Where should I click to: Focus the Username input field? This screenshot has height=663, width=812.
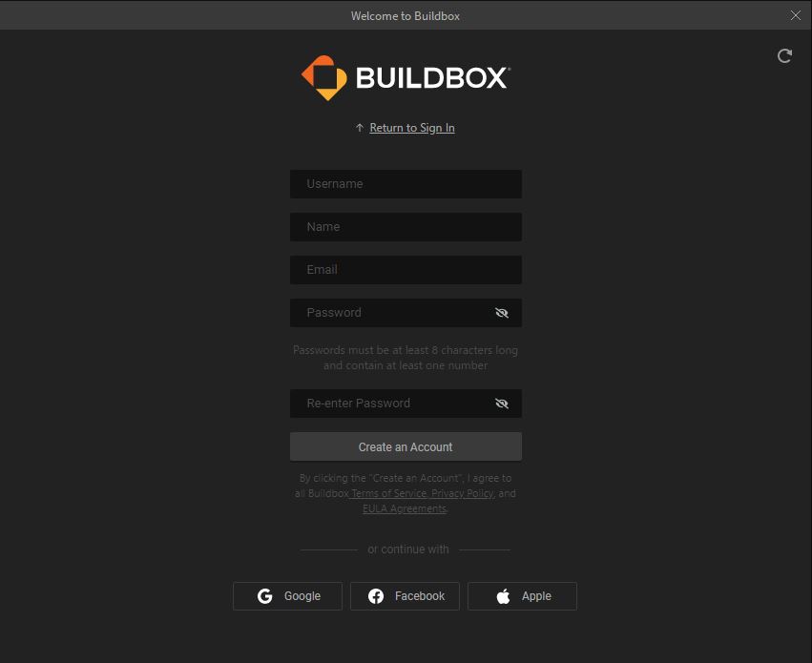click(406, 184)
